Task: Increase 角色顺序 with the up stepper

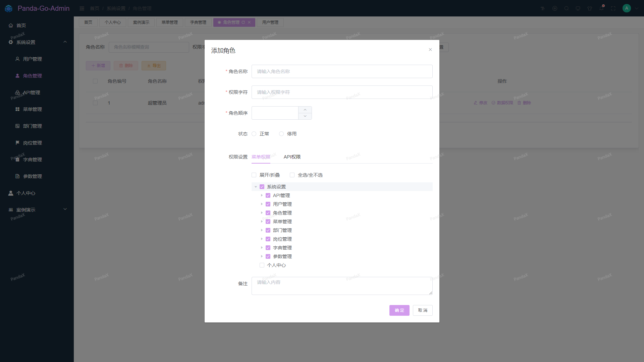Action: (305, 110)
